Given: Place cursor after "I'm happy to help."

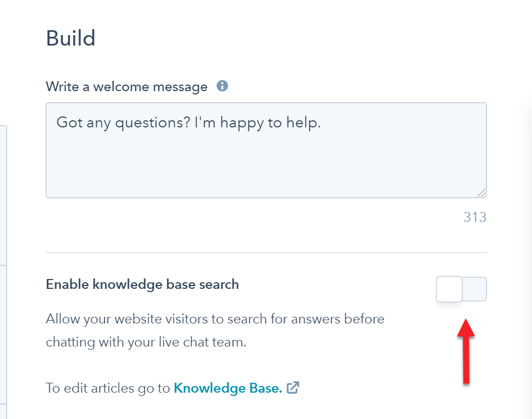Looking at the screenshot, I should tap(322, 122).
